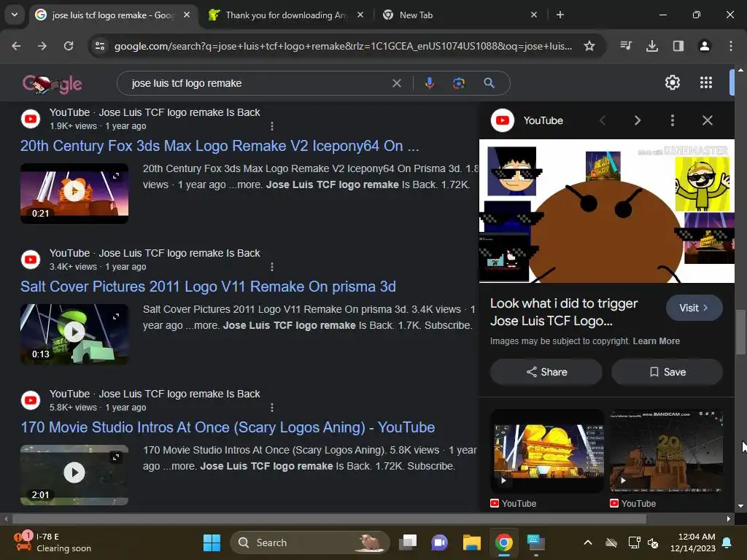This screenshot has height=560, width=747.
Task: Open related golden 20th Century Fox thumbnail
Action: pyautogui.click(x=547, y=451)
